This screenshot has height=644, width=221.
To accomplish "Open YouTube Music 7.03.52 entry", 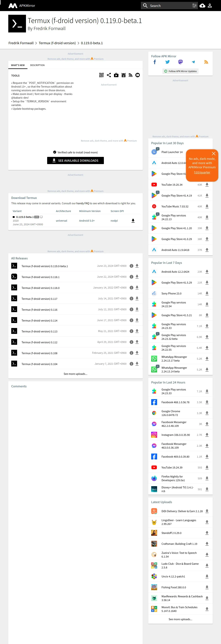I will (175, 206).
